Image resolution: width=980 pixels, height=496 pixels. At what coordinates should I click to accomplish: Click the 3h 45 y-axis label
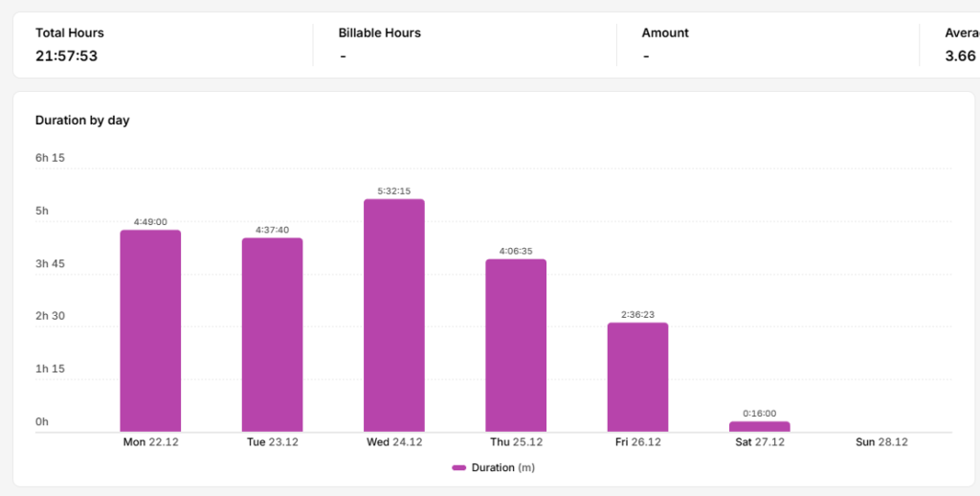coord(50,264)
